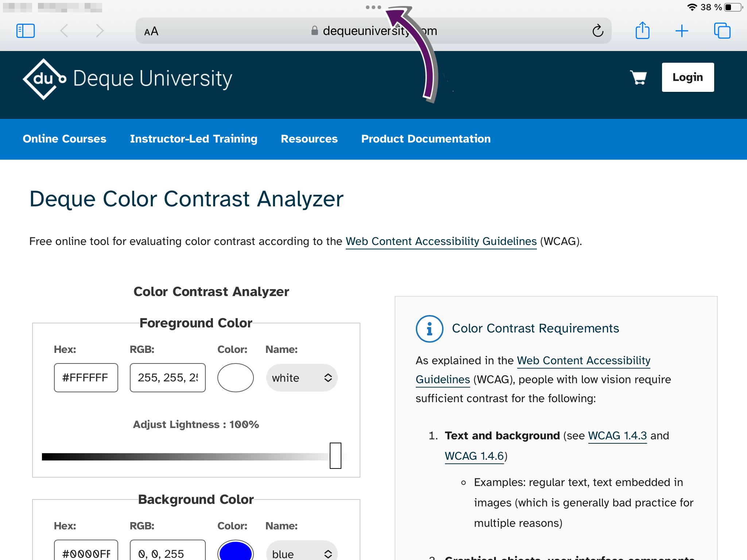Open the foreground white color picker swatch
The height and width of the screenshot is (560, 747).
click(236, 378)
